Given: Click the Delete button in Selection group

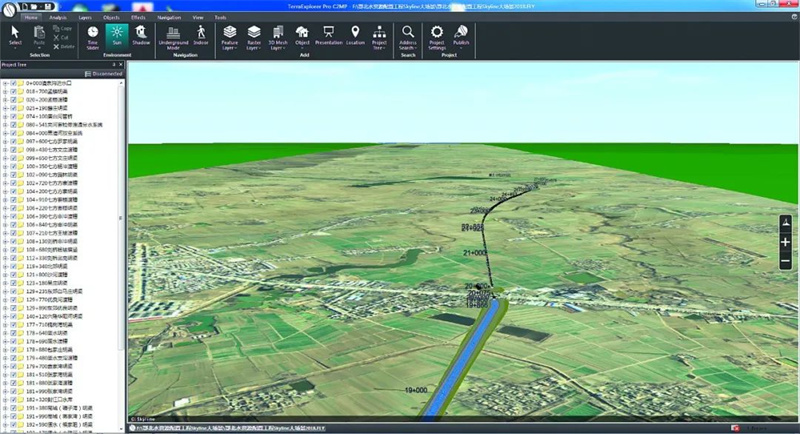Looking at the screenshot, I should (63, 45).
